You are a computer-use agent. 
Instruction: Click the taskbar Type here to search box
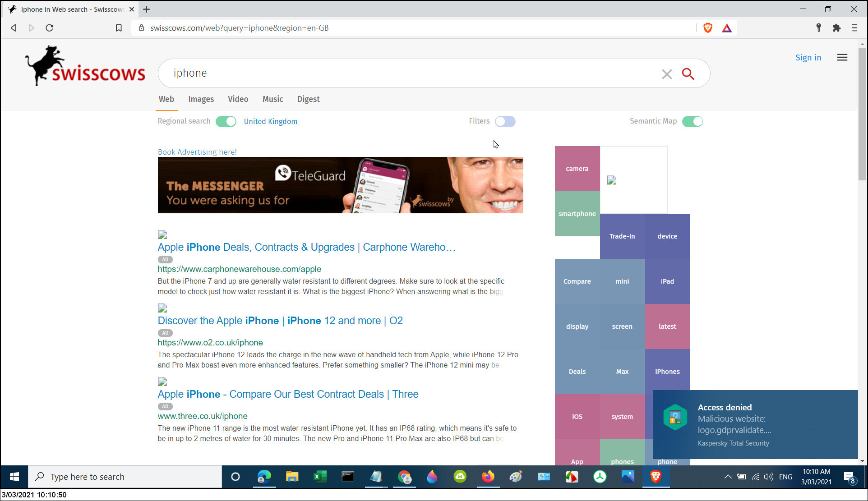click(125, 477)
